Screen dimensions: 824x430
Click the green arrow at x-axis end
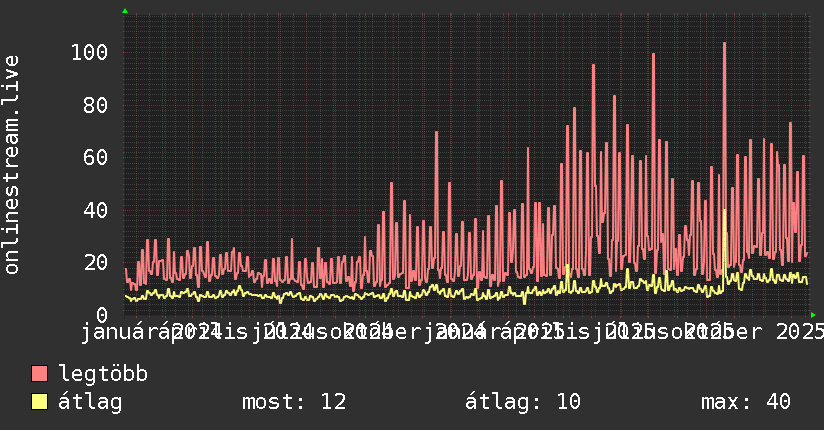click(813, 315)
